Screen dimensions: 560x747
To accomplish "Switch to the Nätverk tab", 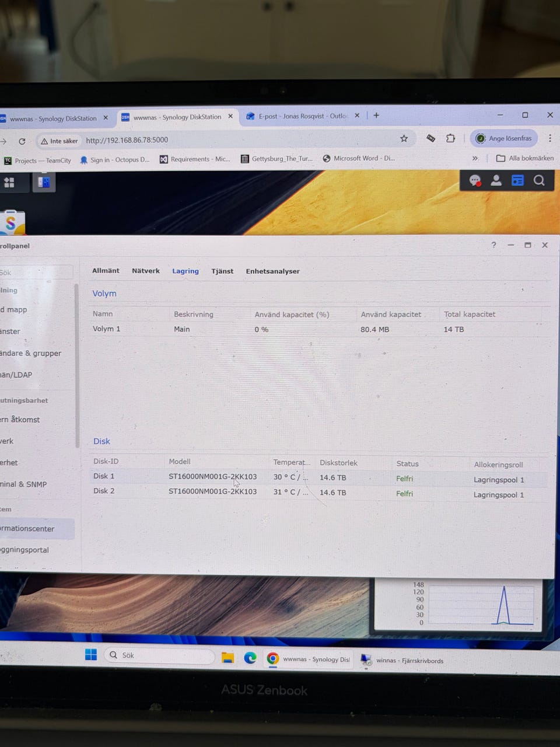I will tap(146, 271).
